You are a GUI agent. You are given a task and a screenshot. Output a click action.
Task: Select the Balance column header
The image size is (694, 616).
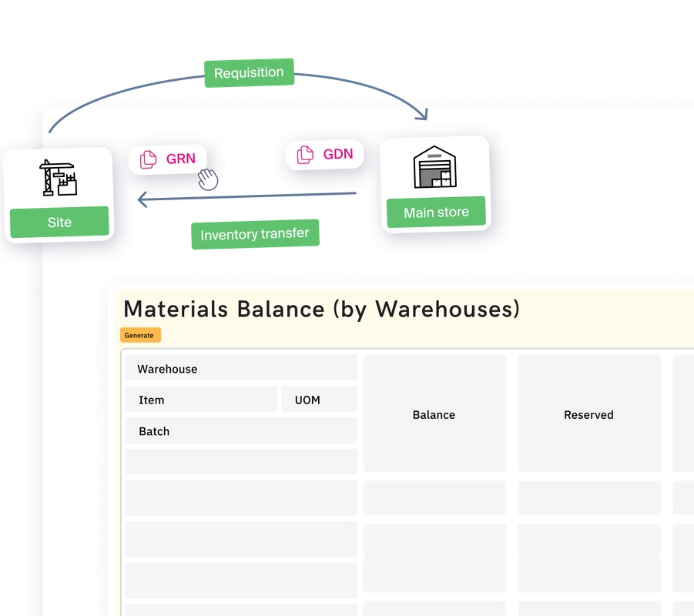[434, 414]
